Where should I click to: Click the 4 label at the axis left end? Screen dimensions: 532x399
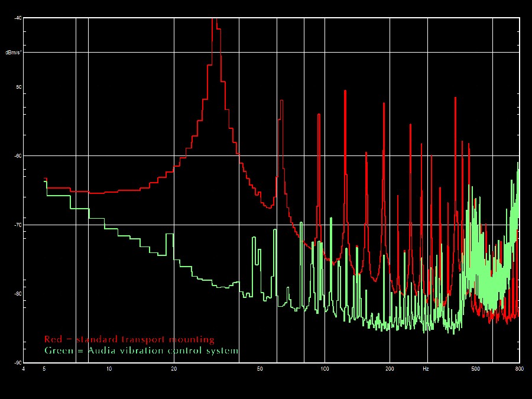click(23, 368)
